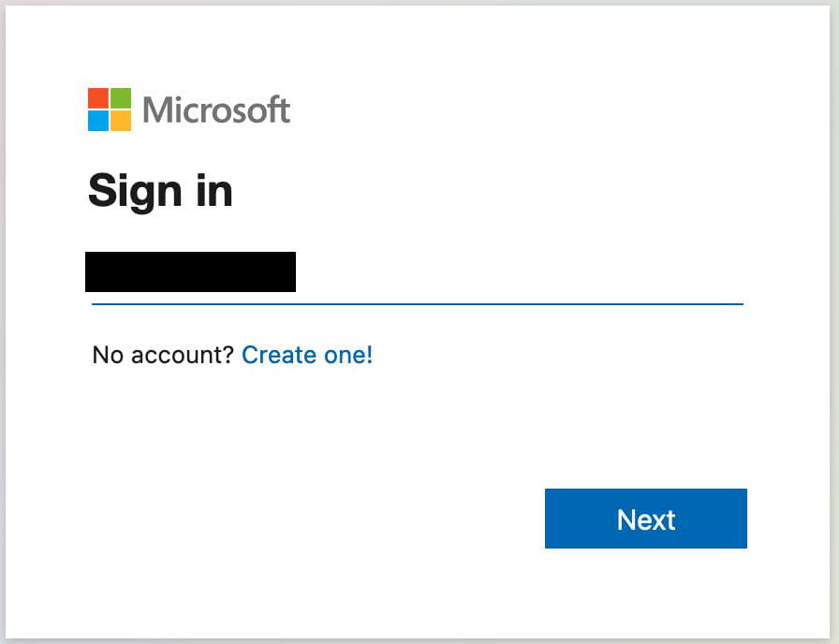Click the blue underline of the email field

click(x=417, y=303)
